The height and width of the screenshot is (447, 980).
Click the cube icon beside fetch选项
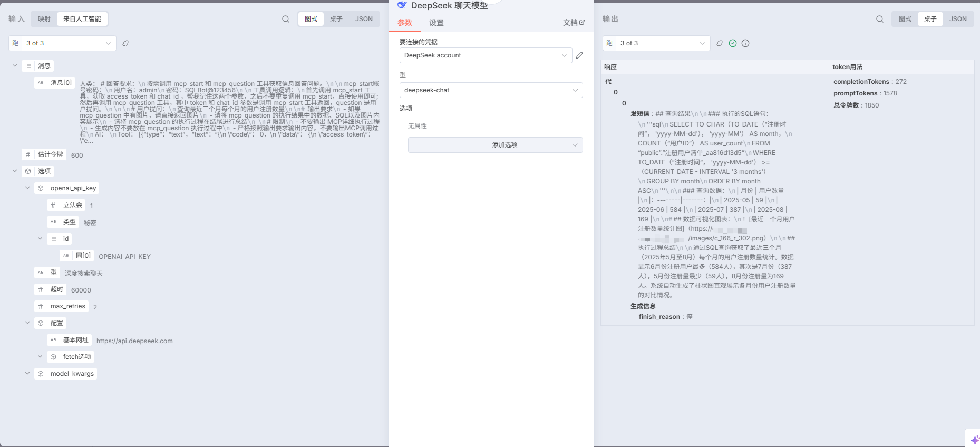click(x=53, y=357)
